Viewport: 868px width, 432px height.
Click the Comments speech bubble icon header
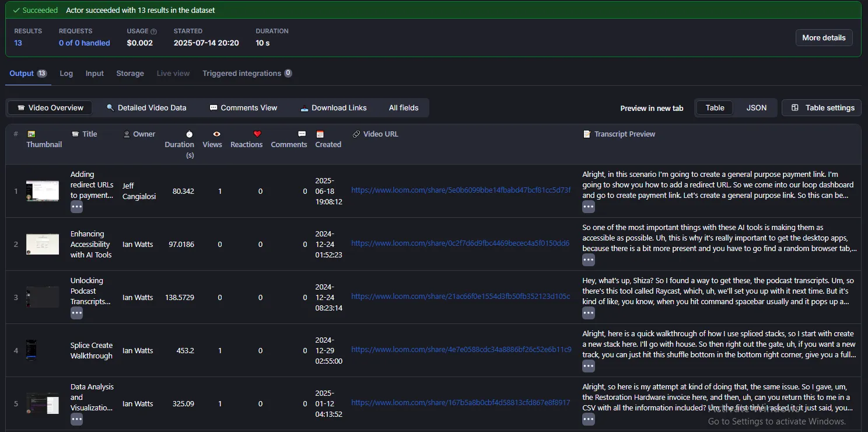[302, 134]
